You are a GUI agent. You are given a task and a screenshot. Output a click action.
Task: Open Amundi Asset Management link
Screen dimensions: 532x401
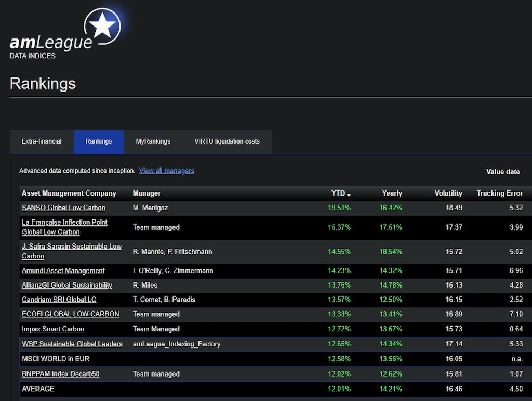[63, 271]
